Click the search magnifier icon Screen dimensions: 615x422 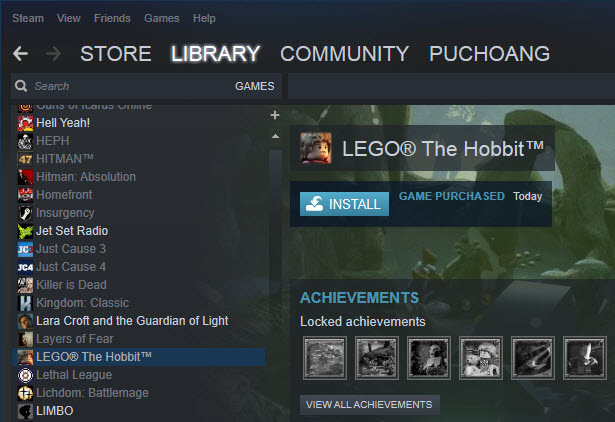[21, 86]
